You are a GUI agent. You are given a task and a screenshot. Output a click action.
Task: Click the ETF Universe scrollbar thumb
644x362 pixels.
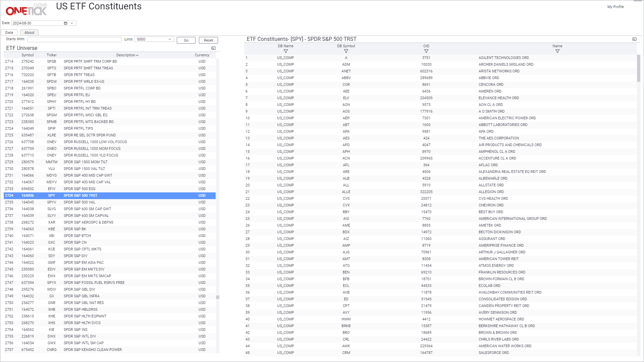(x=218, y=297)
